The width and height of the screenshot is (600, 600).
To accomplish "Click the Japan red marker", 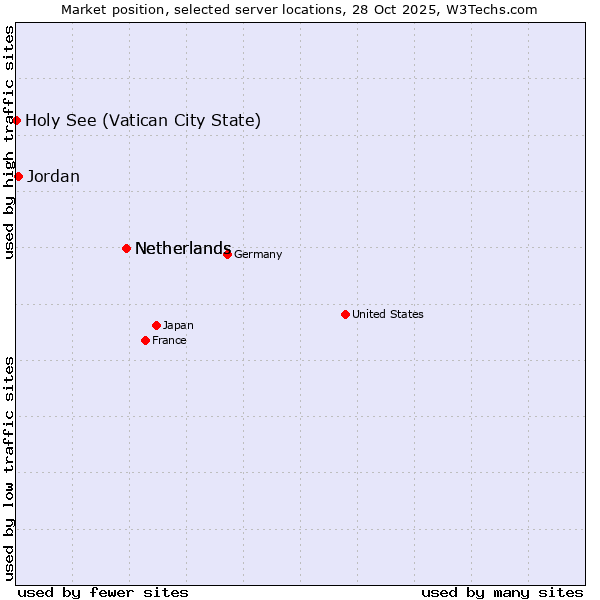I will pyautogui.click(x=156, y=325).
